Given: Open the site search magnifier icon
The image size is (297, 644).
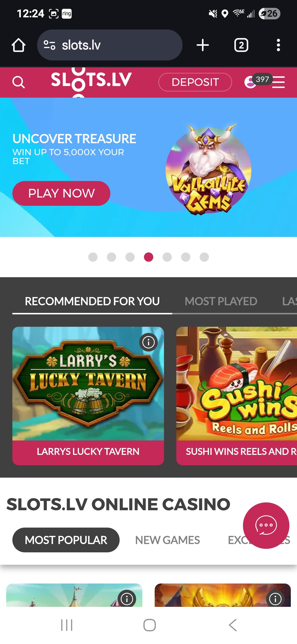Looking at the screenshot, I should 19,82.
